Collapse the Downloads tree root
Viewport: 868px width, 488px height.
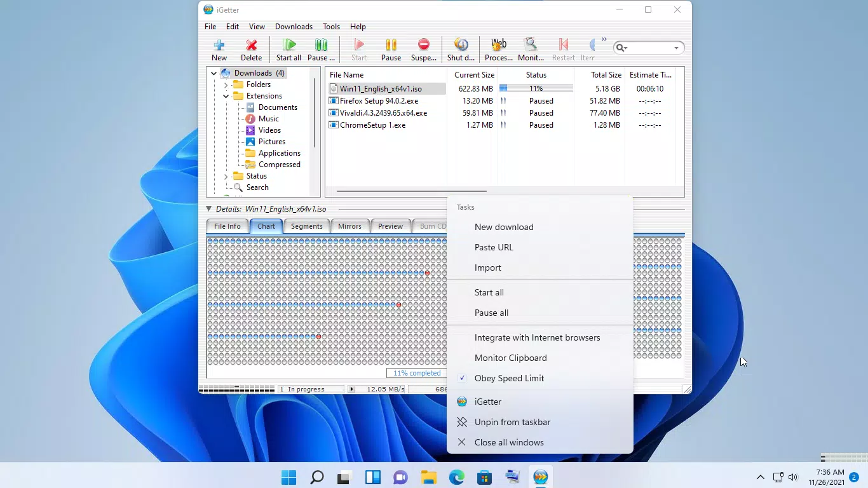pyautogui.click(x=214, y=73)
